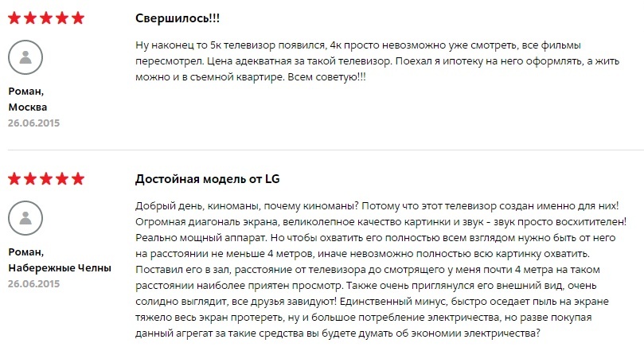Click the second review's 26.06.2015 date

pyautogui.click(x=33, y=284)
